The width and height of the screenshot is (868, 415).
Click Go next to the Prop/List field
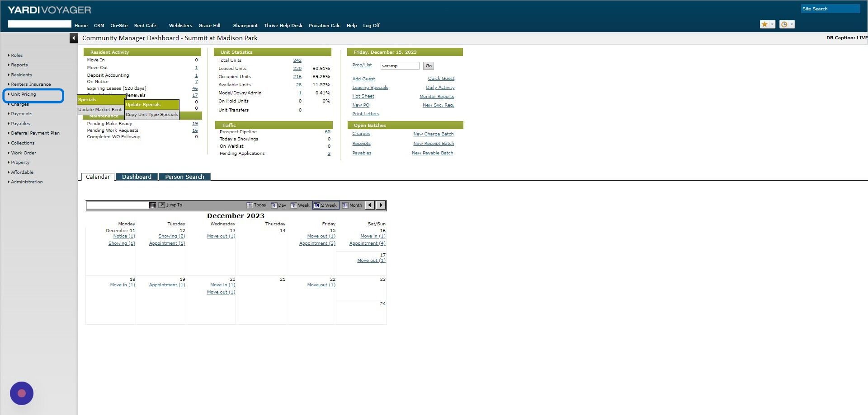pos(428,65)
